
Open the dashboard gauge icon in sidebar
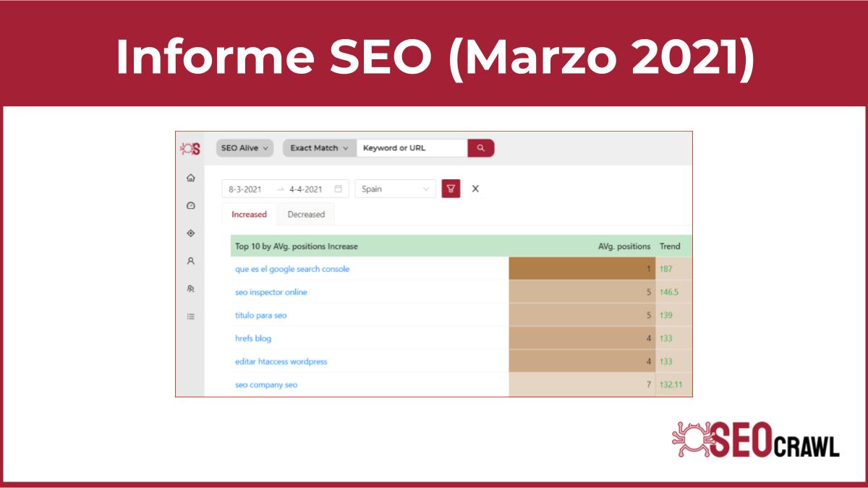tap(191, 205)
